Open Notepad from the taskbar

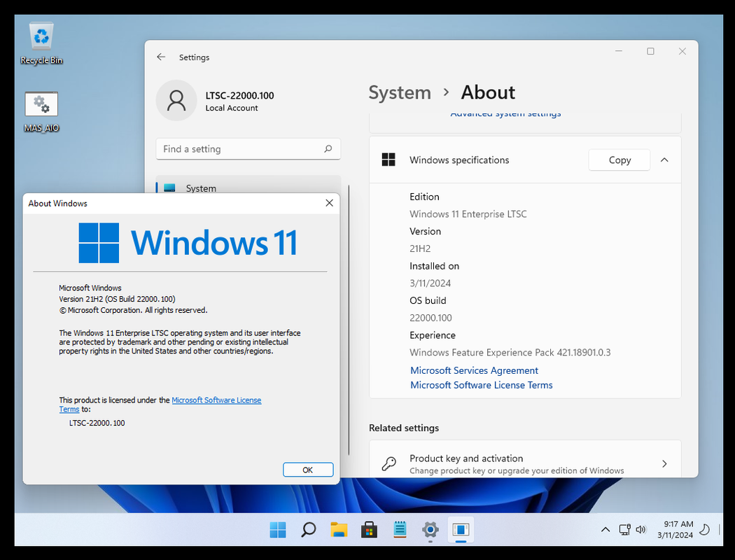click(x=400, y=529)
